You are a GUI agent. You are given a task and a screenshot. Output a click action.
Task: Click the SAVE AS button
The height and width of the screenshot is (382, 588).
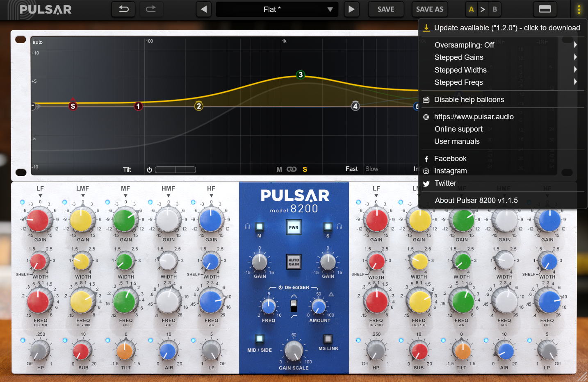(429, 9)
